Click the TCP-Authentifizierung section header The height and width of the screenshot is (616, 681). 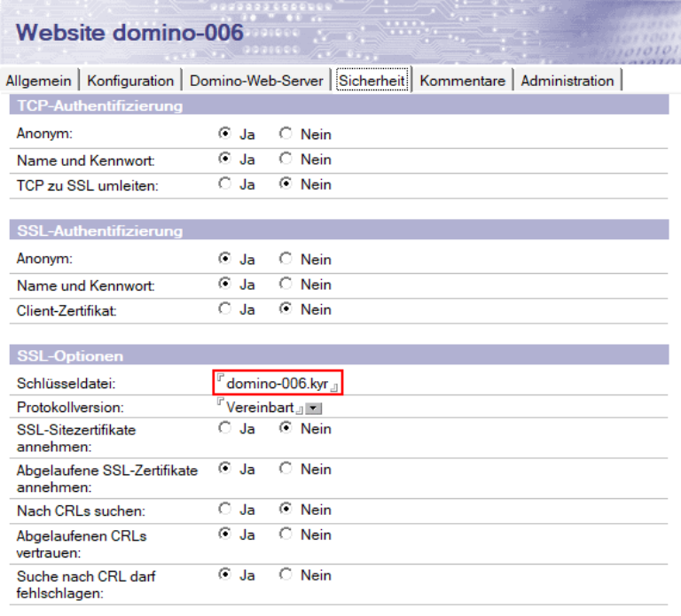point(339,105)
